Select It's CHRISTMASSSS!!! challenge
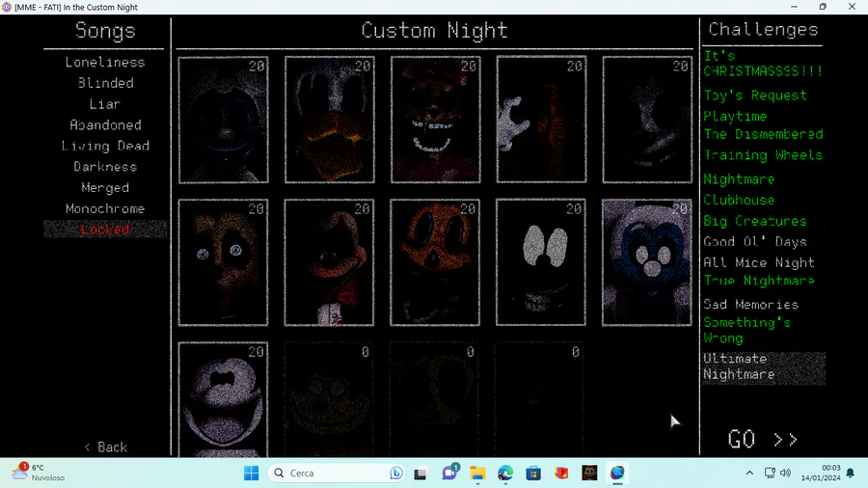This screenshot has height=488, width=868. 763,64
